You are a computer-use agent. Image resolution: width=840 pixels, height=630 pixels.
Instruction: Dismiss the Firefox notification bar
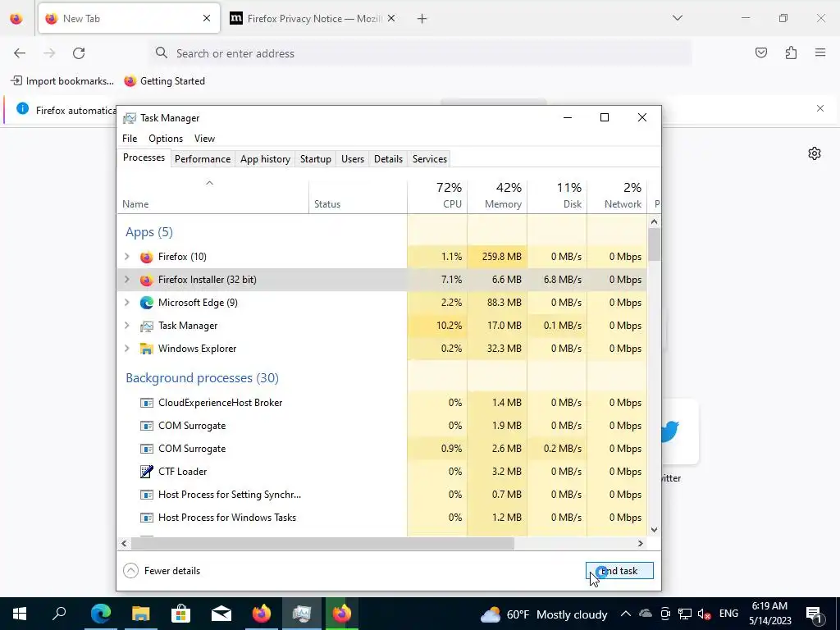(820, 108)
